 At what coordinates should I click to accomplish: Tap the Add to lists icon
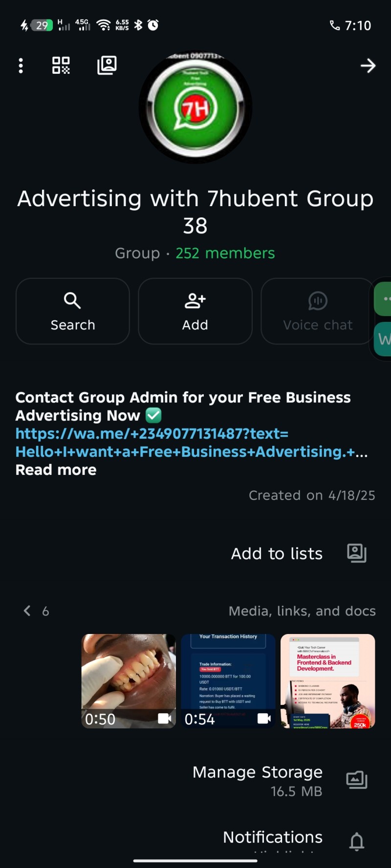tap(357, 553)
